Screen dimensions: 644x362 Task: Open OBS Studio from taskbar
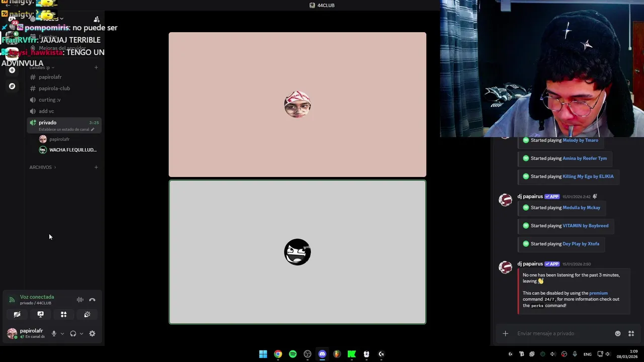pyautogui.click(x=307, y=354)
